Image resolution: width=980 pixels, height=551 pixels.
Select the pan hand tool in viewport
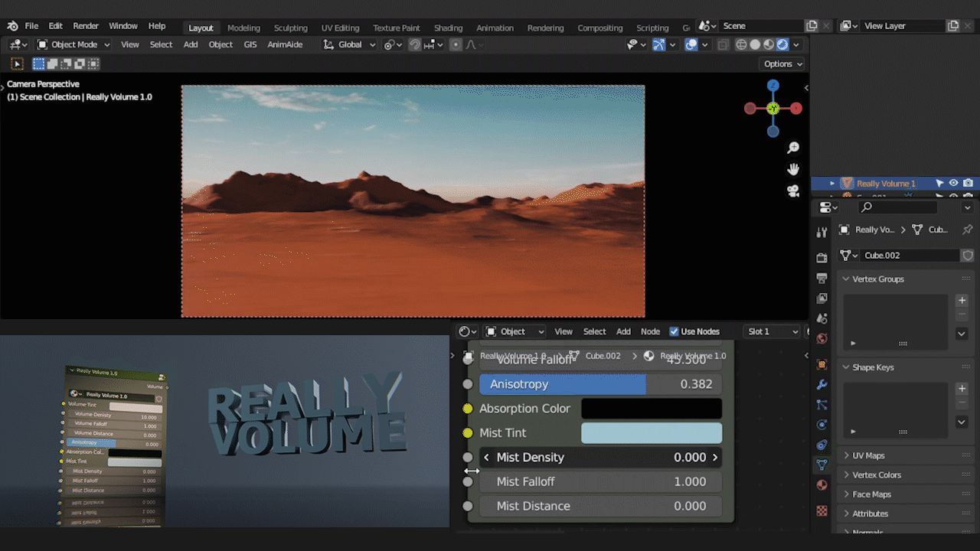793,169
